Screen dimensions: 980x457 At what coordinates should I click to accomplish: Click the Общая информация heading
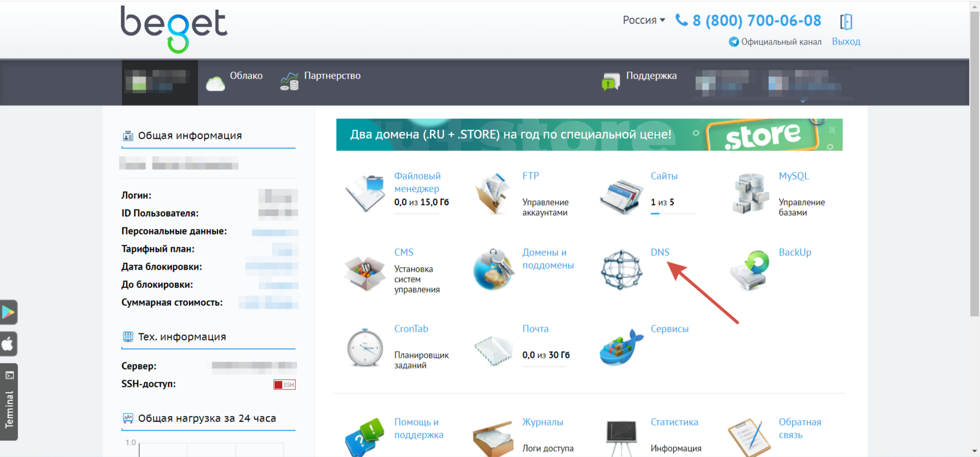190,136
